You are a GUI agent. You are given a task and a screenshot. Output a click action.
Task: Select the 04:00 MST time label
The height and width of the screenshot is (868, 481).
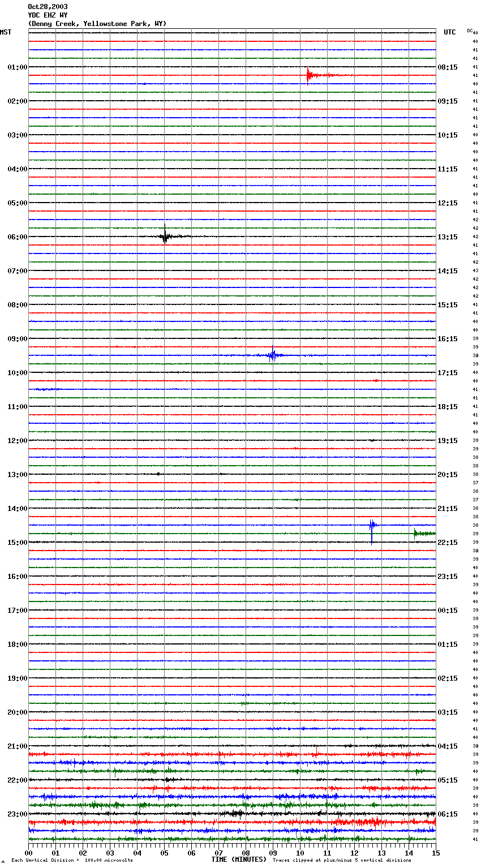point(18,169)
